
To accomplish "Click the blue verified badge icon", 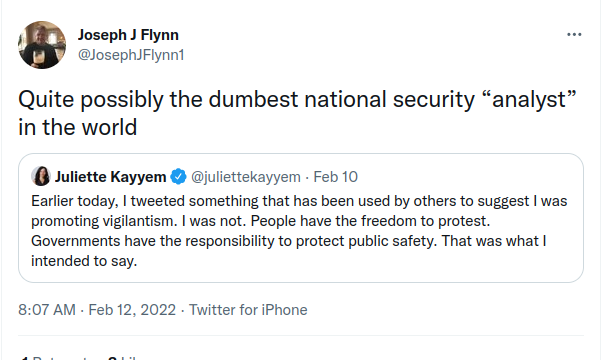I will tap(178, 176).
